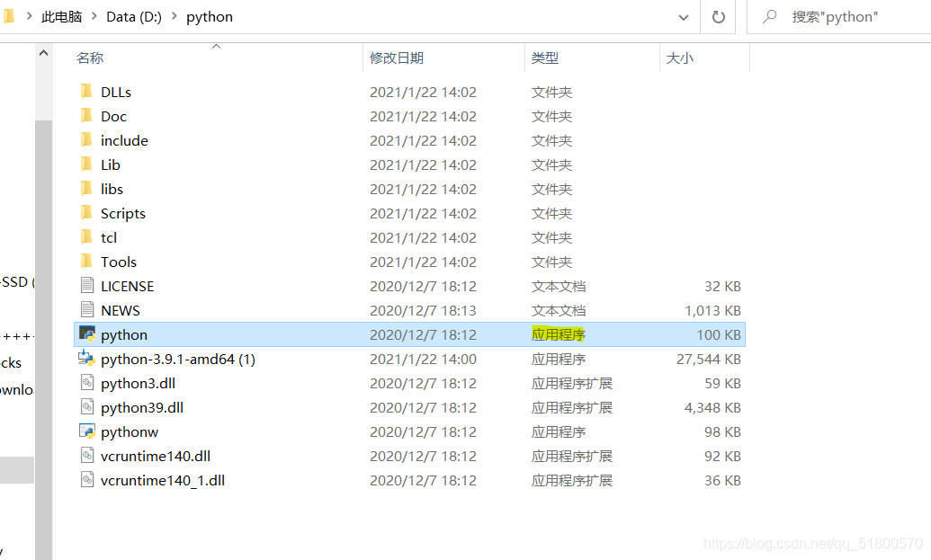Select the vcruntime140_1.dll file name
The image size is (931, 560).
[163, 481]
